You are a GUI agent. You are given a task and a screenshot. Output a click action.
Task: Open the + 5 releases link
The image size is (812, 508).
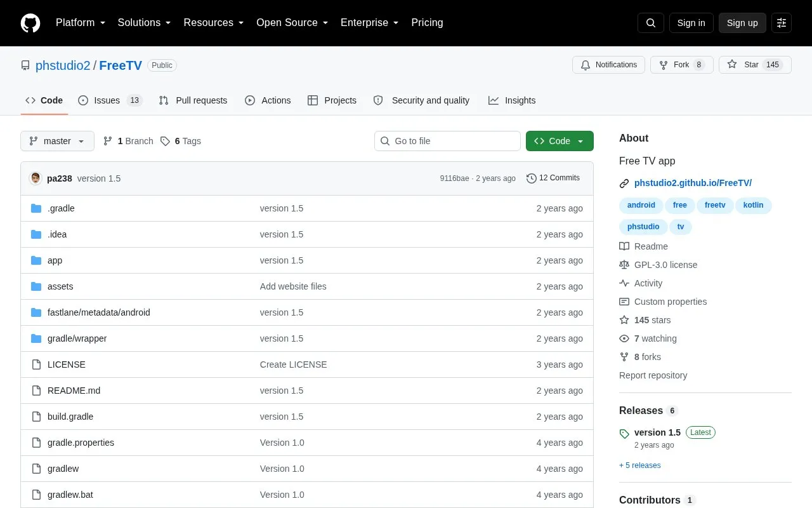(640, 465)
